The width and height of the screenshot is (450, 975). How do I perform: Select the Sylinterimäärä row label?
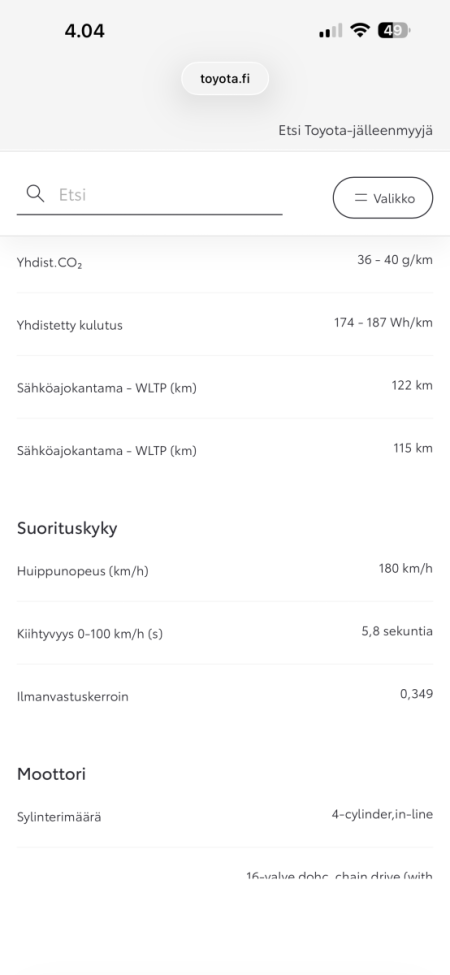(x=59, y=817)
